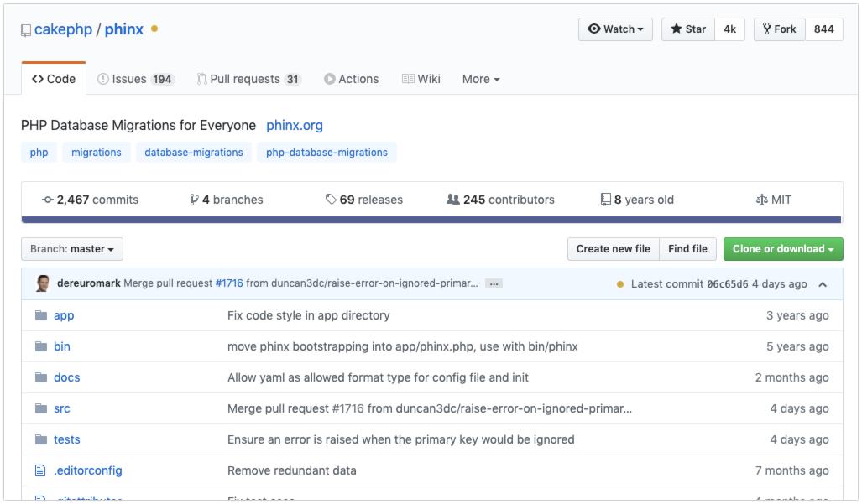Image resolution: width=862 pixels, height=504 pixels.
Task: Select the php topic tag
Action: pyautogui.click(x=39, y=152)
